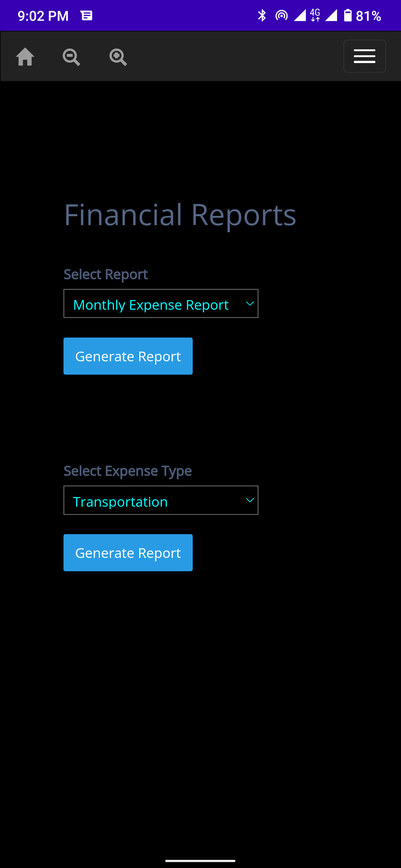The height and width of the screenshot is (868, 401).
Task: Tap the battery status icon
Action: click(348, 16)
